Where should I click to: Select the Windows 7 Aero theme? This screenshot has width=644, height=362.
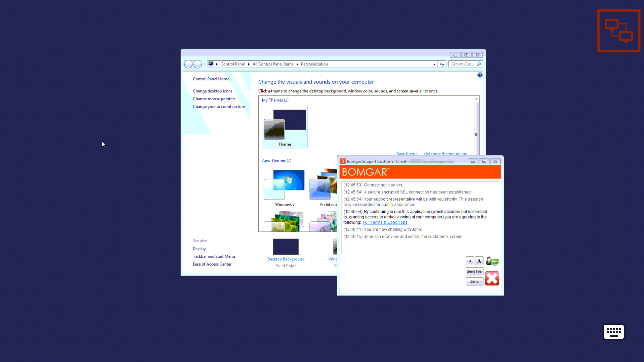(285, 188)
